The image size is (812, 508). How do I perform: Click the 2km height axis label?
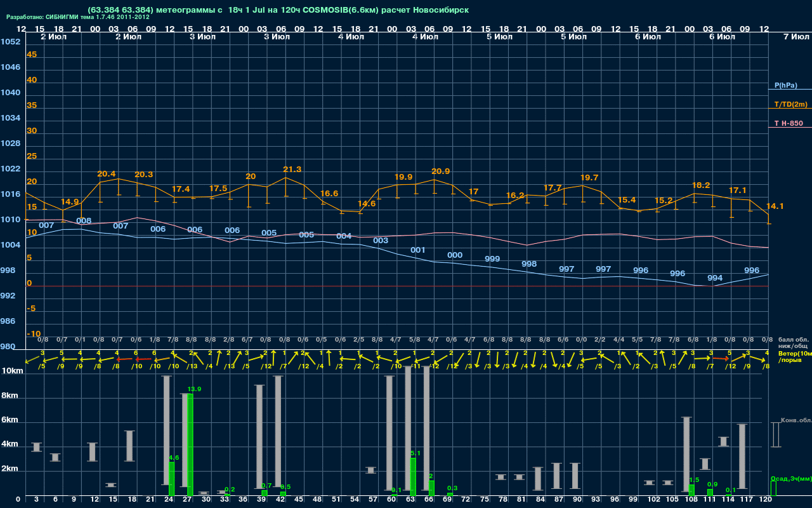(9, 470)
